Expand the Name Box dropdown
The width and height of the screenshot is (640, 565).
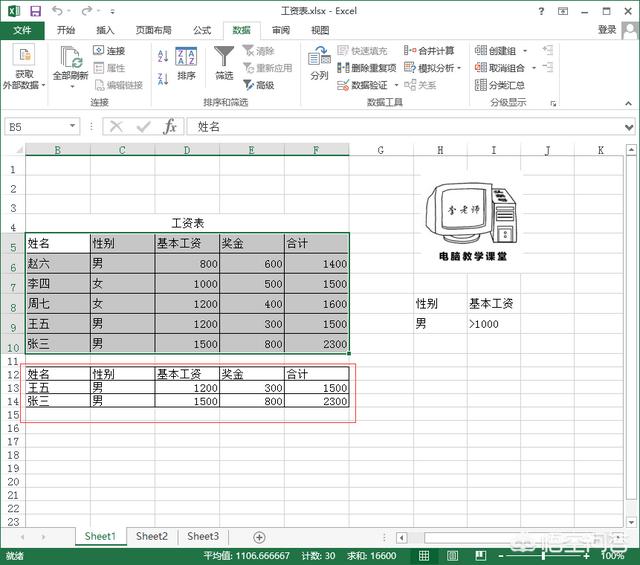pyautogui.click(x=72, y=126)
